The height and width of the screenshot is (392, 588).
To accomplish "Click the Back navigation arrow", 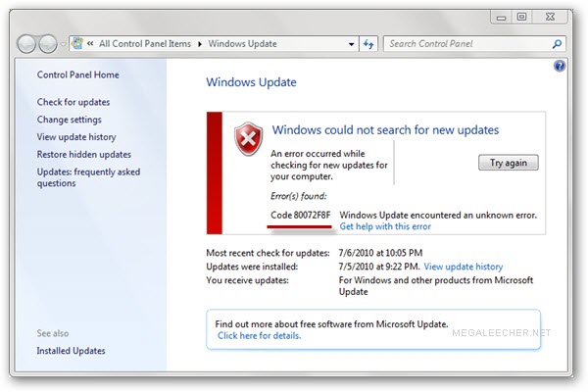I will [x=26, y=44].
